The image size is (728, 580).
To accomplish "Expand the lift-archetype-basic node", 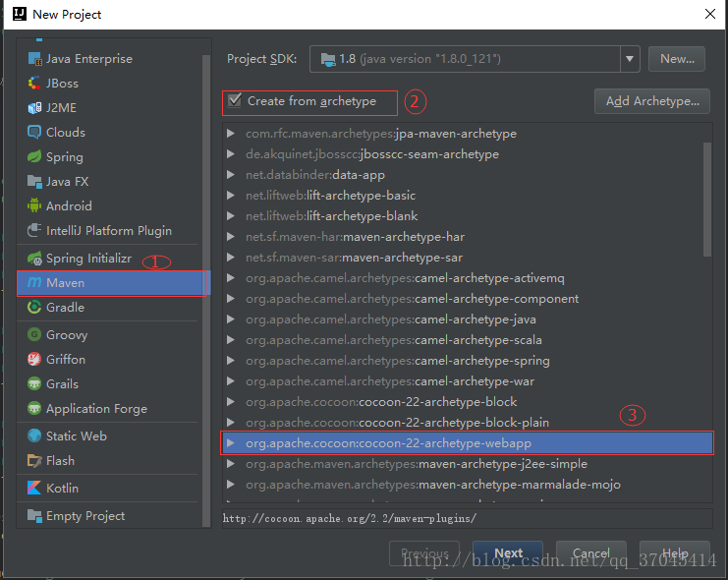I will (230, 196).
